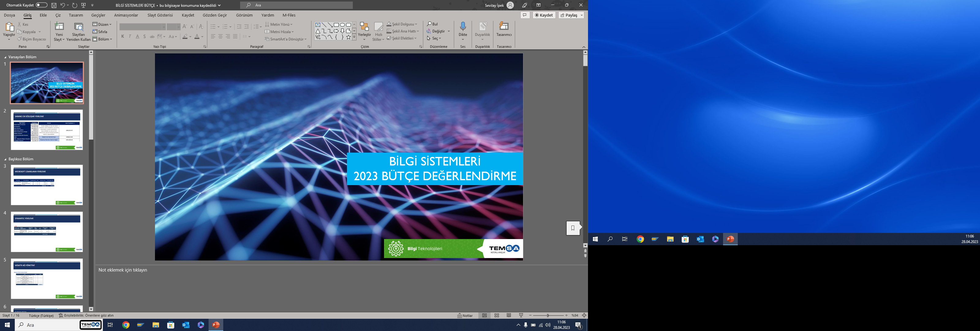Click the numbered list icon
The height and width of the screenshot is (331, 980).
225,27
